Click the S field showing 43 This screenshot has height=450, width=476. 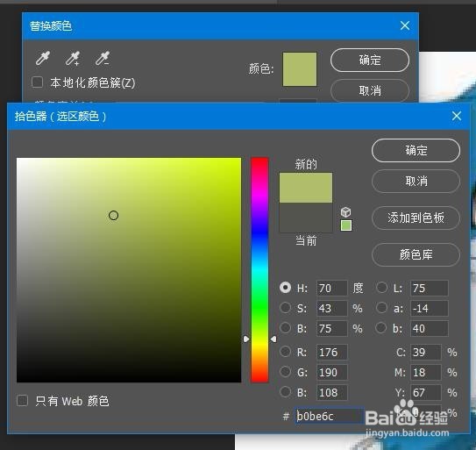pos(332,308)
